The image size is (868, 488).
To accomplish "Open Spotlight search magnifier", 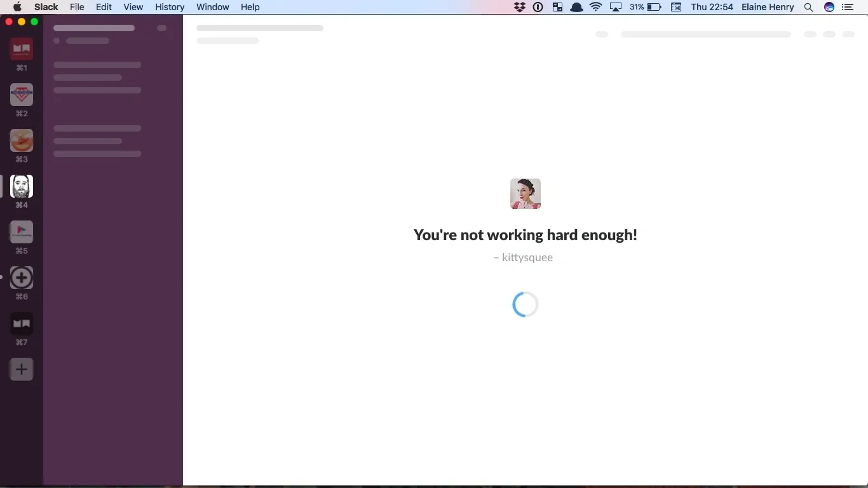I will pos(808,7).
